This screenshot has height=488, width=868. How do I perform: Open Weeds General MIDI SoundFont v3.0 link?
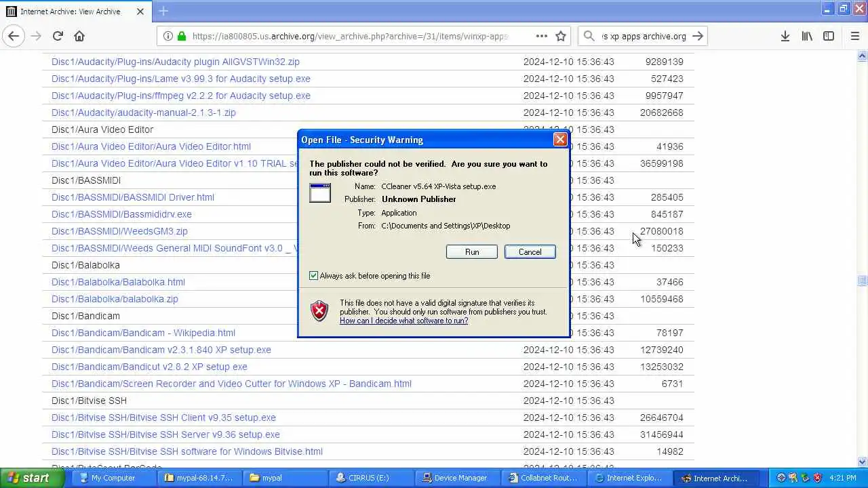coord(174,248)
